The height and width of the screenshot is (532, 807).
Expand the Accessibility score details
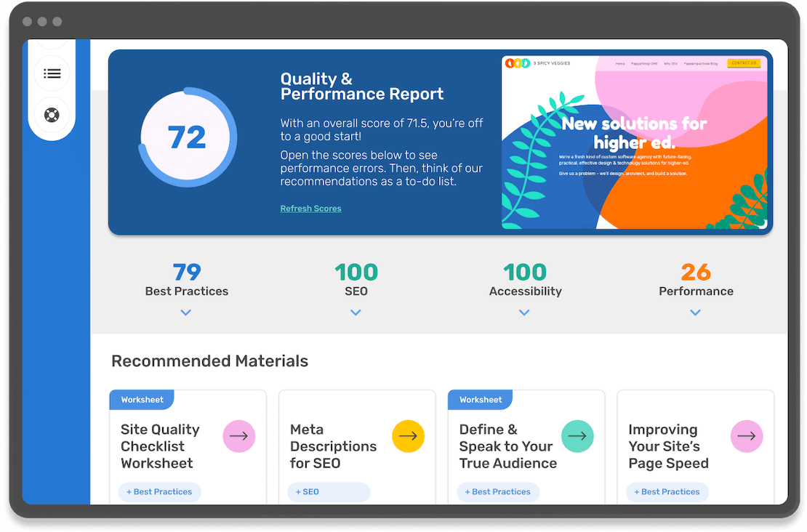tap(524, 313)
